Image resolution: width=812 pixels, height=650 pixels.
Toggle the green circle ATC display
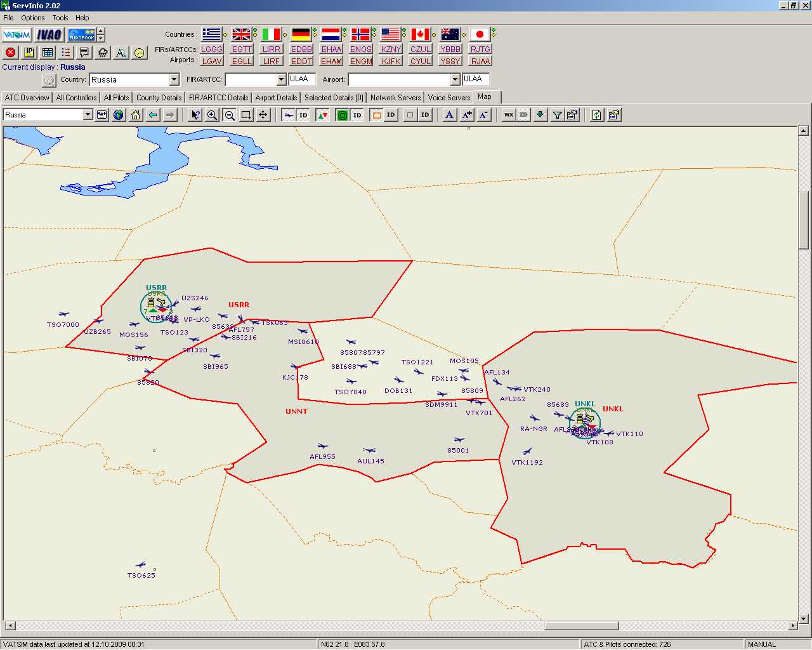[x=342, y=115]
